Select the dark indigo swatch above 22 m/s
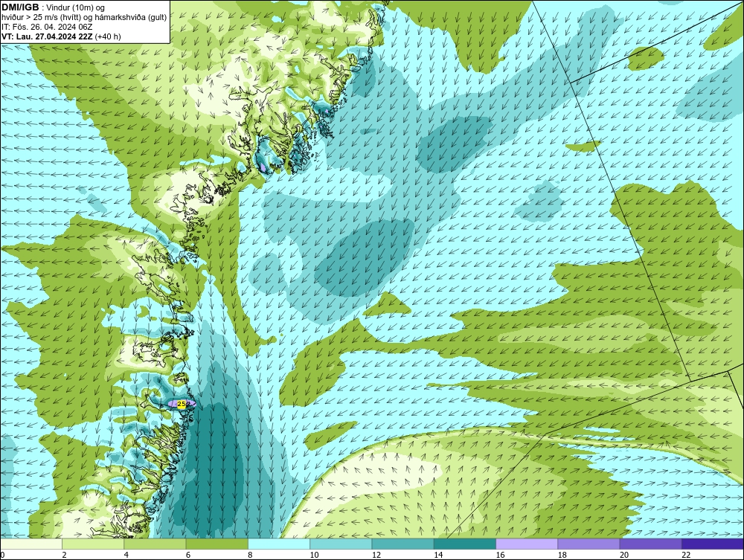Screen dimensions: 744x560 [713, 544]
